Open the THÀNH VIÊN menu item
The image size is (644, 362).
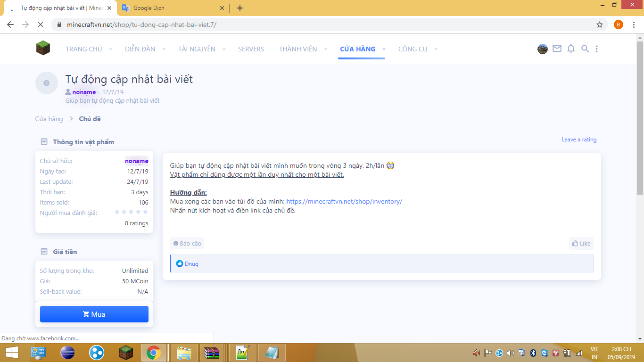(x=298, y=49)
